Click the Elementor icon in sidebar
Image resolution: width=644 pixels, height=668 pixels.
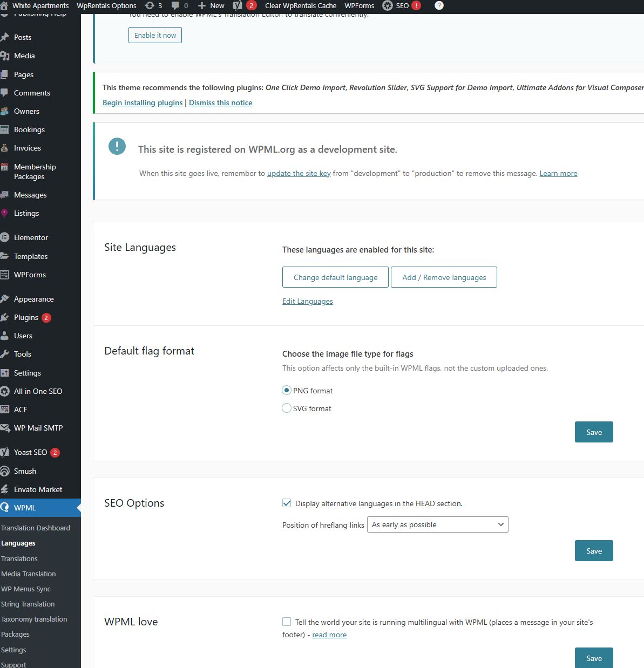click(5, 237)
